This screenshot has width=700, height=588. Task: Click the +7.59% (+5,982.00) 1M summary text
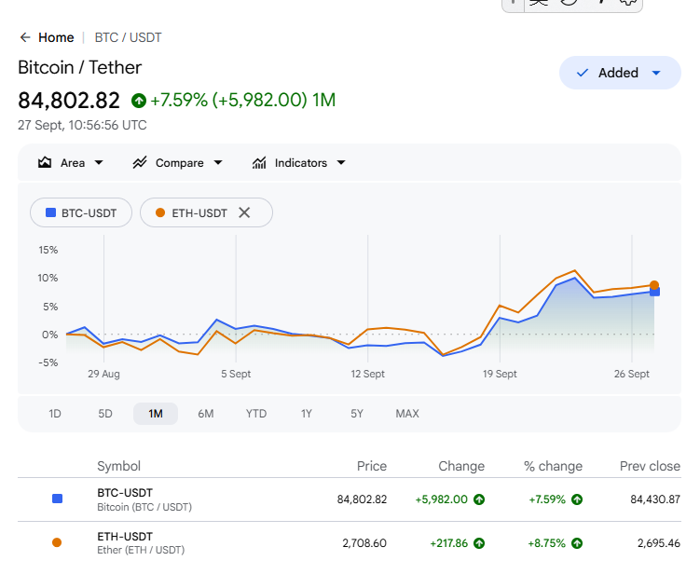[x=243, y=100]
